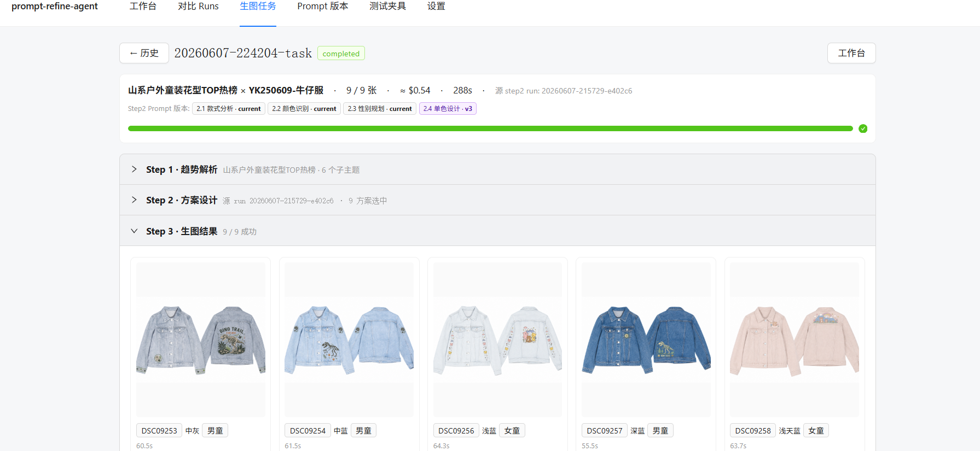Click the 女童 tag next to 浅蓝
980x451 pixels.
coord(512,431)
